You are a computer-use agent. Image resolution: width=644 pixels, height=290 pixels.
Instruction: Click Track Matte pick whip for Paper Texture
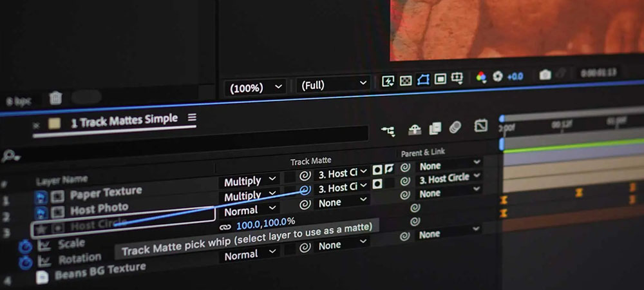click(x=305, y=176)
